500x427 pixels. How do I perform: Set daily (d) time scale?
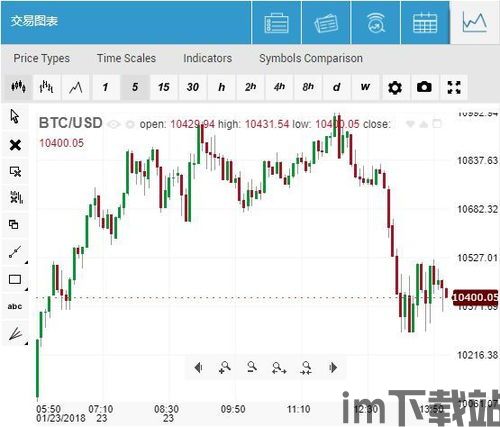pos(337,87)
